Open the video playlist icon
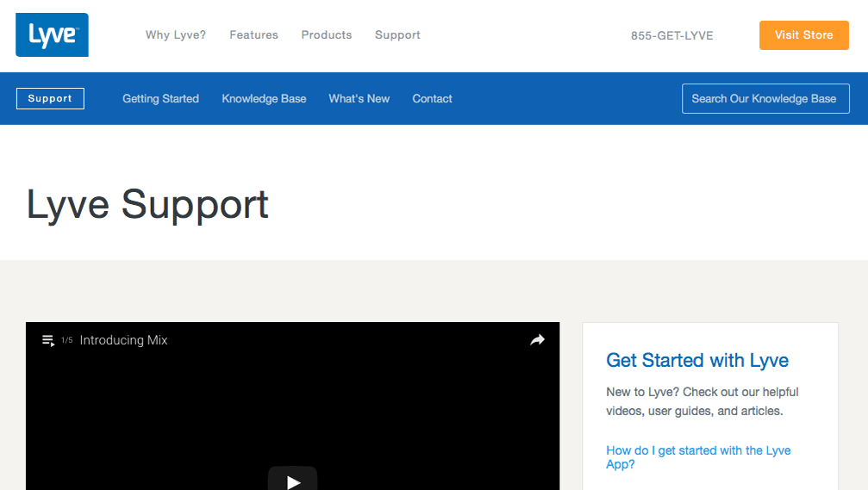The image size is (868, 490). (x=48, y=341)
